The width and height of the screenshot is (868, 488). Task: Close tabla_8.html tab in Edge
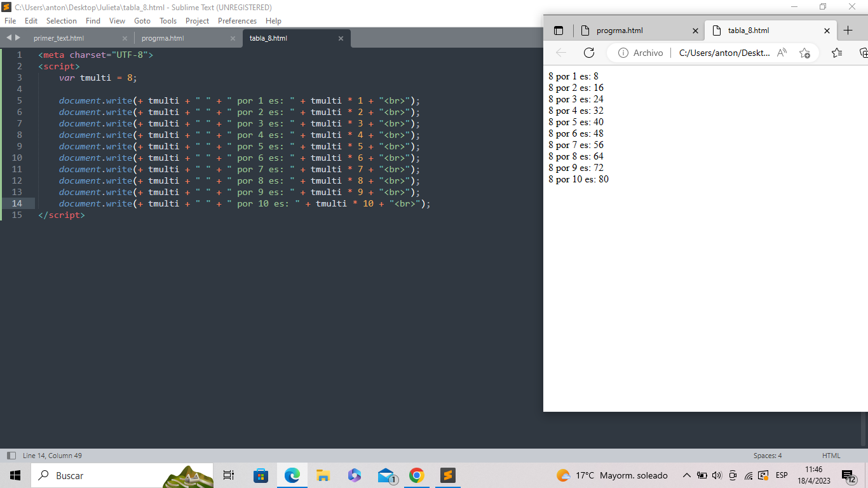point(827,30)
